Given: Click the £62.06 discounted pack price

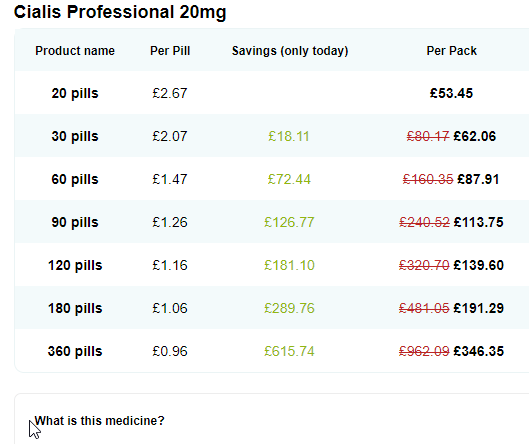Looking at the screenshot, I should 475,136.
